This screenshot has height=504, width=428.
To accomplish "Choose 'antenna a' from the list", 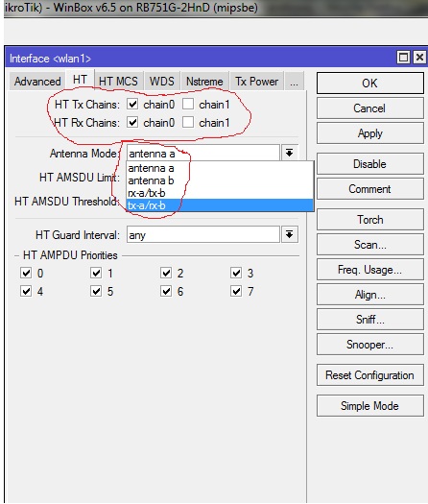I will (220, 168).
